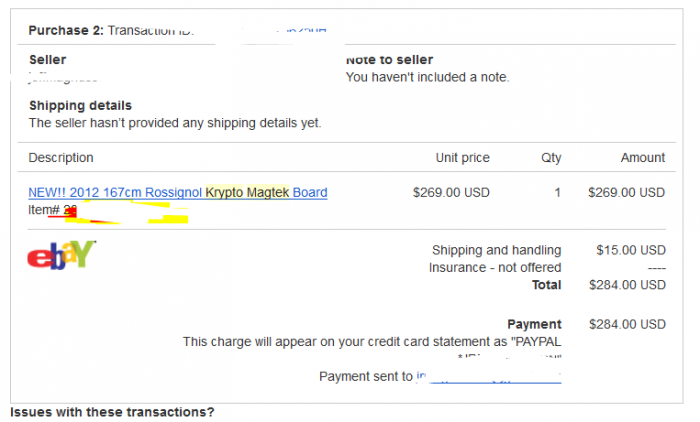Click the Unit price column header

click(462, 158)
